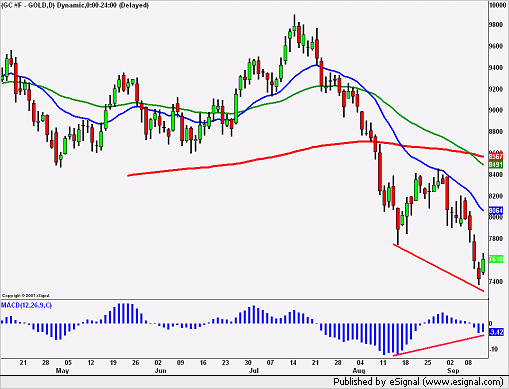The height and width of the screenshot is (389, 509).
Task: Click the Published by eSignal credit text
Action: (418, 382)
